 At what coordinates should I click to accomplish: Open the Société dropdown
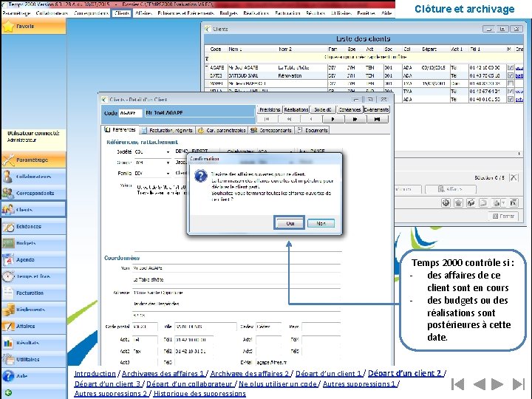click(x=168, y=152)
